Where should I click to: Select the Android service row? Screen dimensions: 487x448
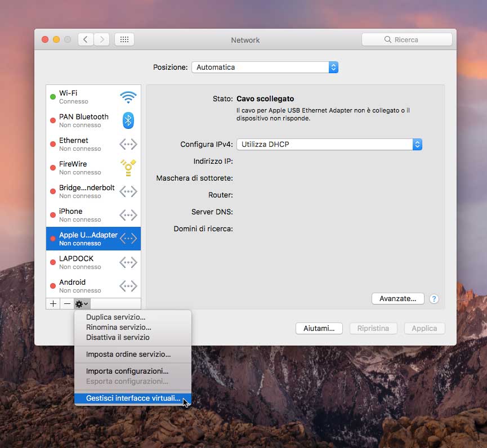93,286
